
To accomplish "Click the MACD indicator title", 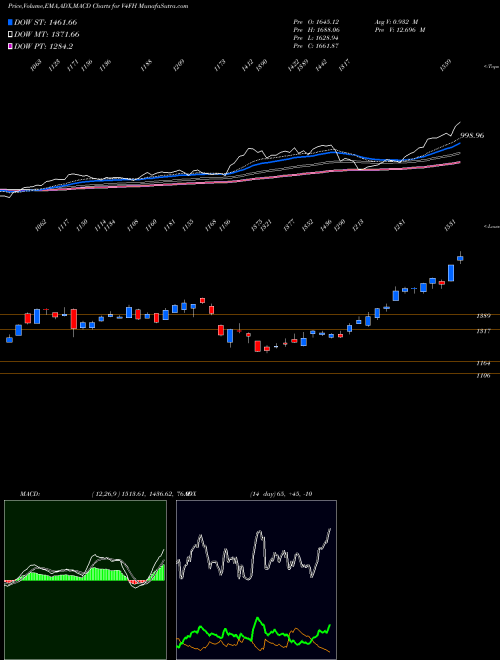I will tap(29, 494).
